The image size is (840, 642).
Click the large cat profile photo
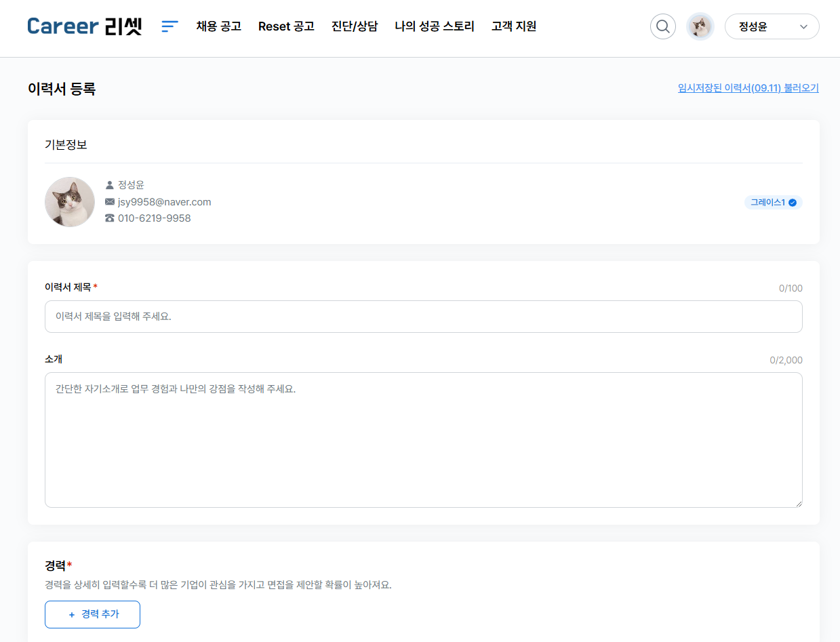tap(70, 202)
